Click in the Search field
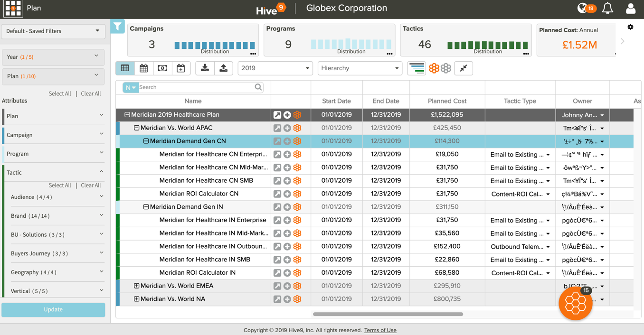Image resolution: width=644 pixels, height=335 pixels. (196, 87)
